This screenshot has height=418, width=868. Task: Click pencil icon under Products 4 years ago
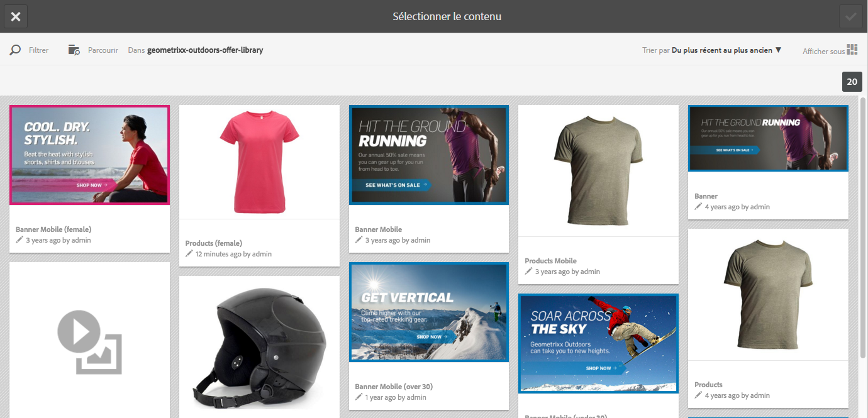[x=698, y=395]
